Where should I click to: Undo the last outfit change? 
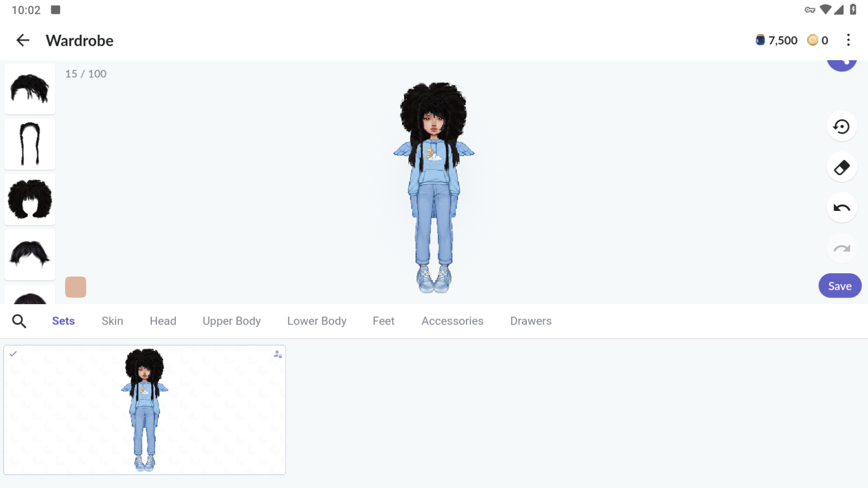(841, 208)
